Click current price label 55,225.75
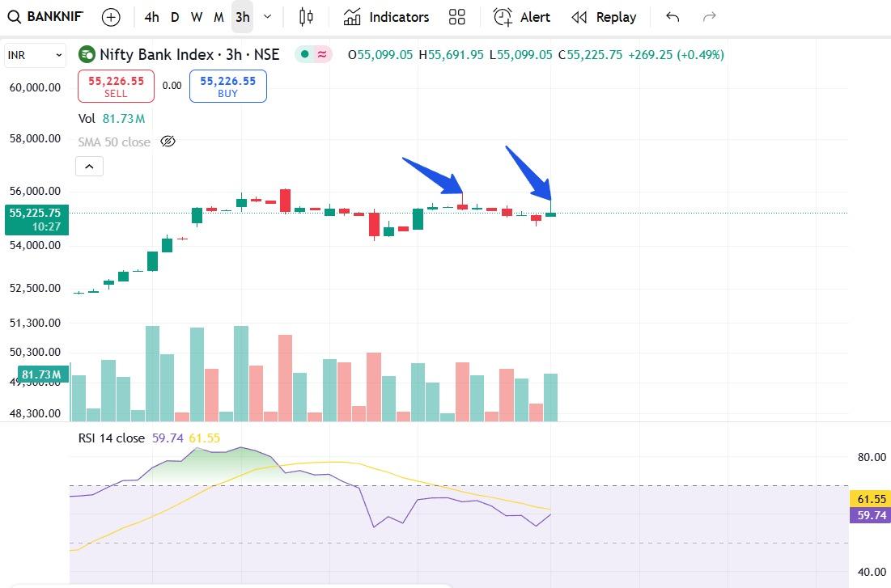 pos(36,220)
